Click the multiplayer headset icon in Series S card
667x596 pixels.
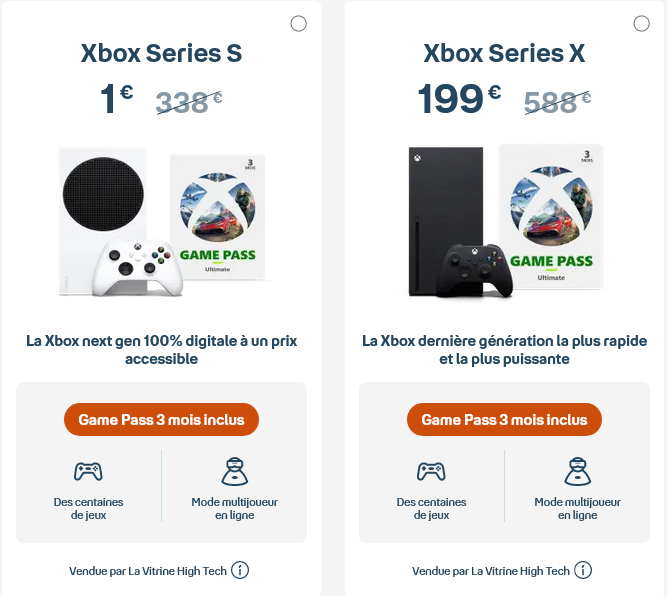234,470
